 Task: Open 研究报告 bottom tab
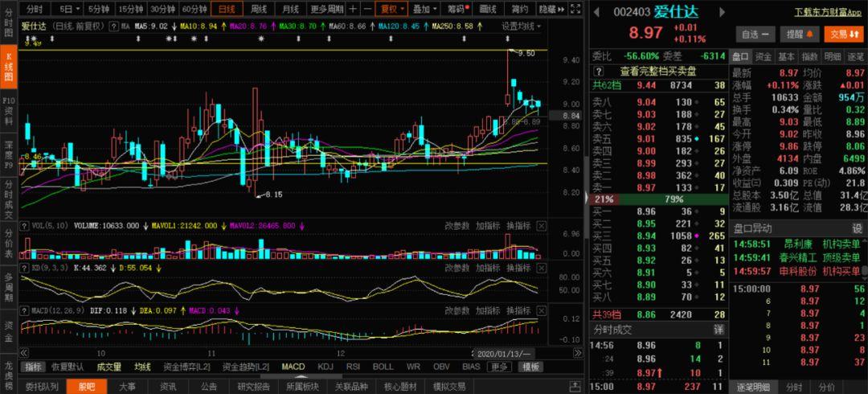point(253,386)
